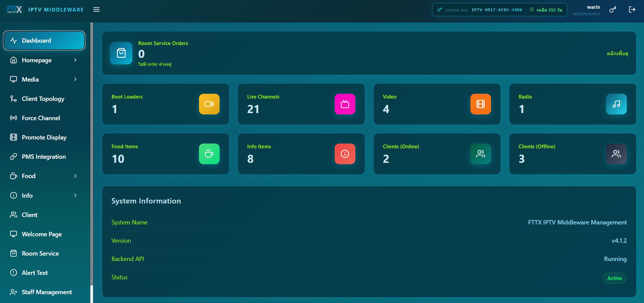Click the key icon next to warin
644x303 pixels.
click(x=613, y=9)
